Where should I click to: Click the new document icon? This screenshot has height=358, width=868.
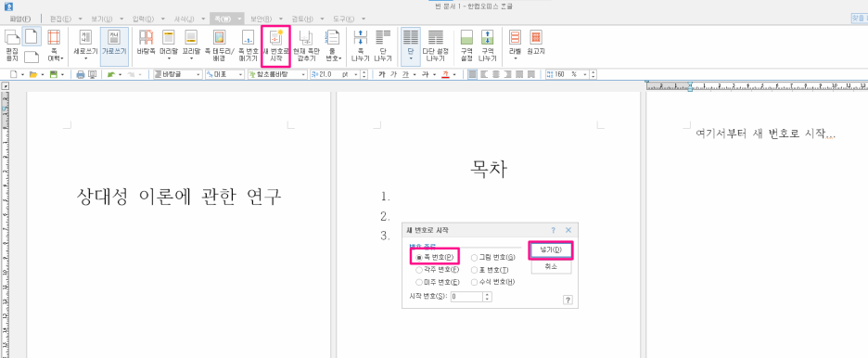(13, 74)
